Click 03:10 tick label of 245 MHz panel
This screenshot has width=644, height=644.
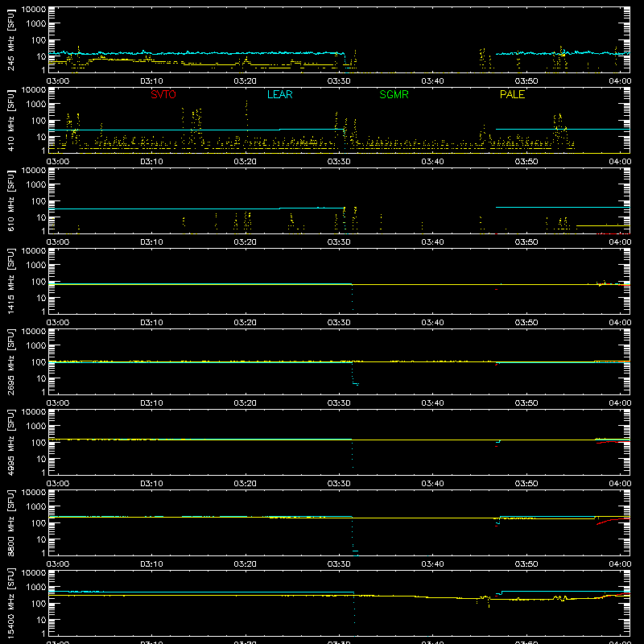[151, 81]
